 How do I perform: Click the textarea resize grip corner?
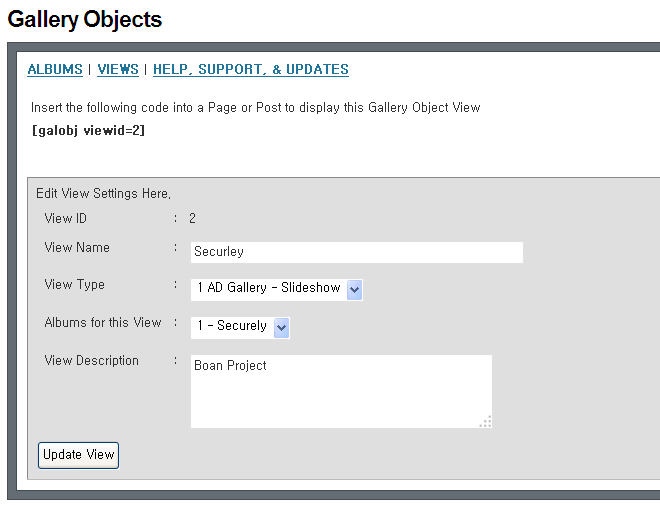click(x=486, y=422)
